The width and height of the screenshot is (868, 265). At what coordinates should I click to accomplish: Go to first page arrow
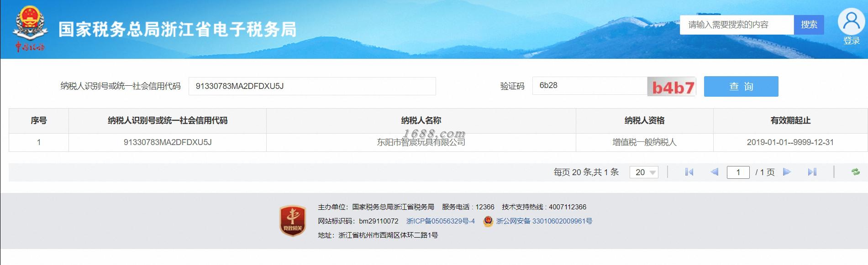click(x=689, y=172)
